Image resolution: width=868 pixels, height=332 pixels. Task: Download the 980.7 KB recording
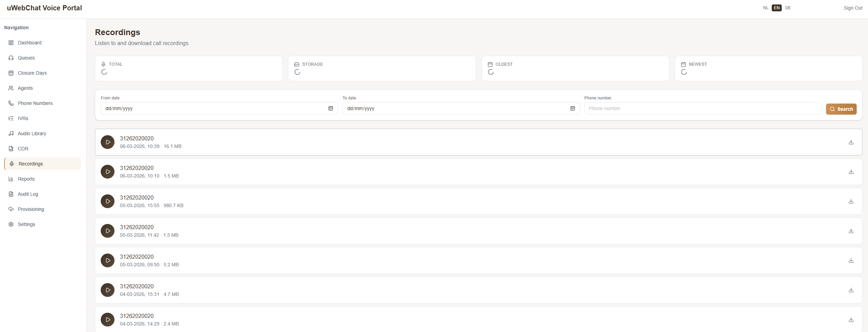pos(851,201)
